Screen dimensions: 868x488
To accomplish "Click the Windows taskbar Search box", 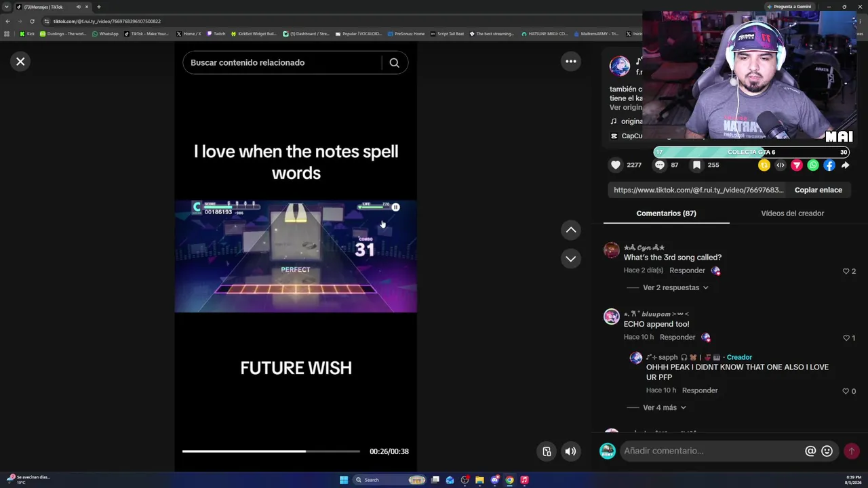I will 390,480.
